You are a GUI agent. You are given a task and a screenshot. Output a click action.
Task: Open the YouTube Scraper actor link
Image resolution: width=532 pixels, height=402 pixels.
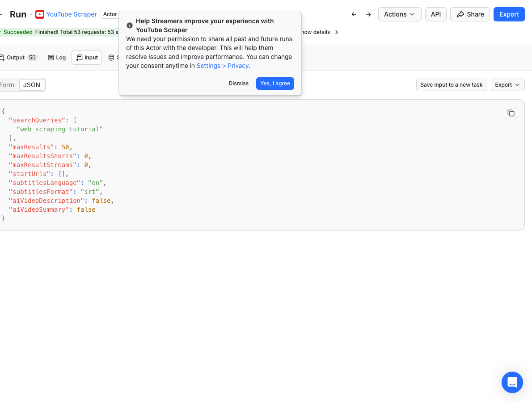coord(71,14)
